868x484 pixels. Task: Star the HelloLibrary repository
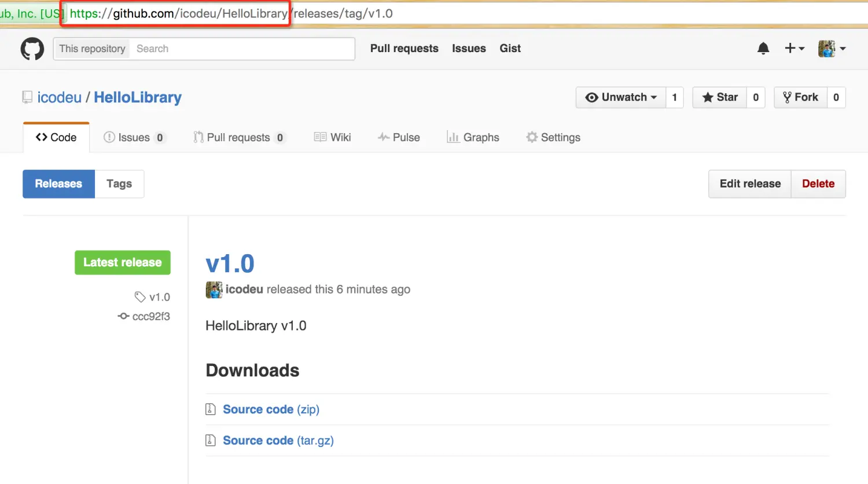720,97
